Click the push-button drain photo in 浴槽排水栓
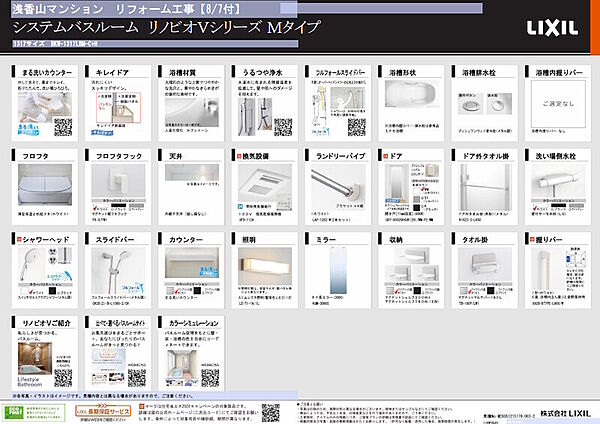600x424 pixels. click(x=470, y=103)
